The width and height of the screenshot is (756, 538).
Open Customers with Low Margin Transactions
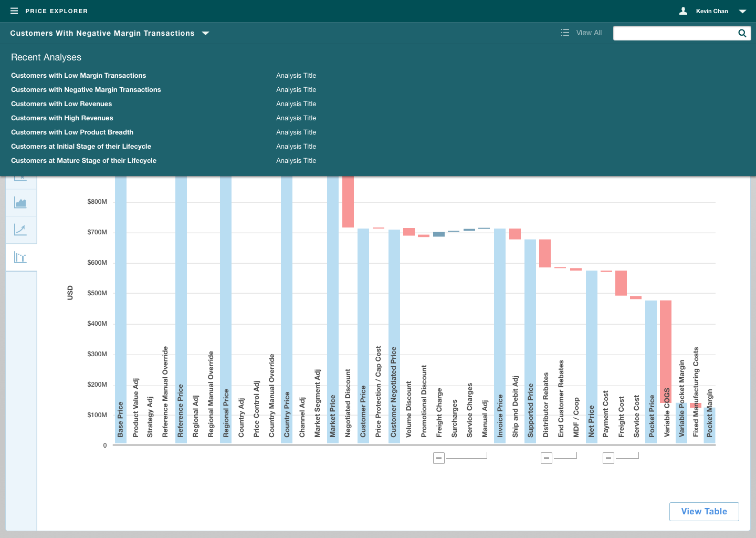click(79, 76)
